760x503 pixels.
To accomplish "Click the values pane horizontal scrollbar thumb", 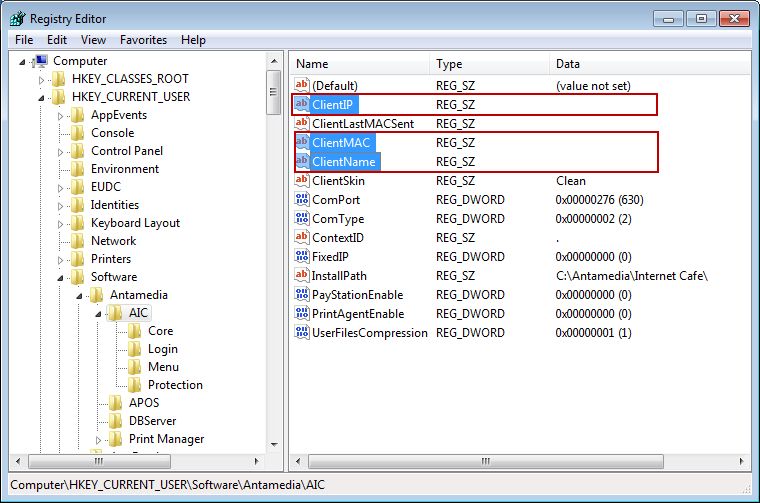I will tap(486, 461).
